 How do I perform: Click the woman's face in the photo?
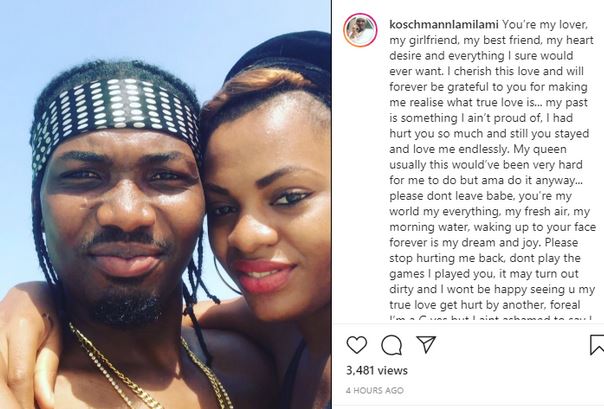pyautogui.click(x=266, y=216)
